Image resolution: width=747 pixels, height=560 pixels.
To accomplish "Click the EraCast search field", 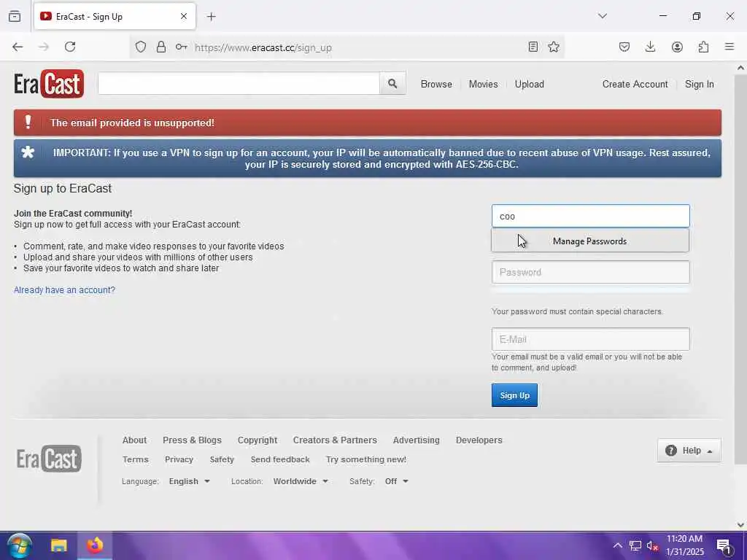I will pos(239,83).
